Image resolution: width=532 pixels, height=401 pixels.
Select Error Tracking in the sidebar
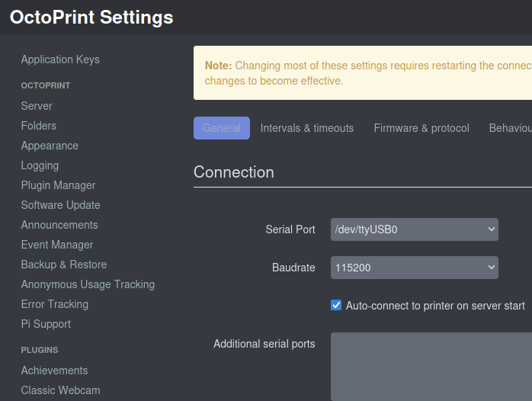coord(55,304)
